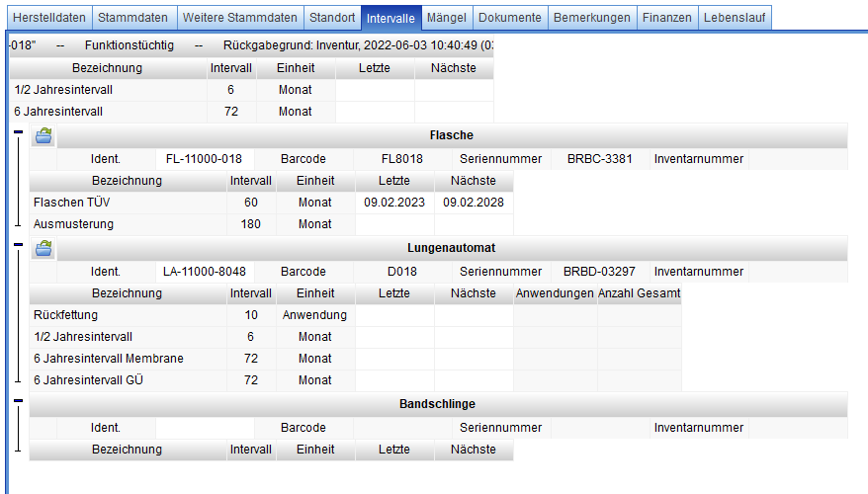This screenshot has width=868, height=494.
Task: Open the folder icon in Flasche section
Action: [43, 136]
